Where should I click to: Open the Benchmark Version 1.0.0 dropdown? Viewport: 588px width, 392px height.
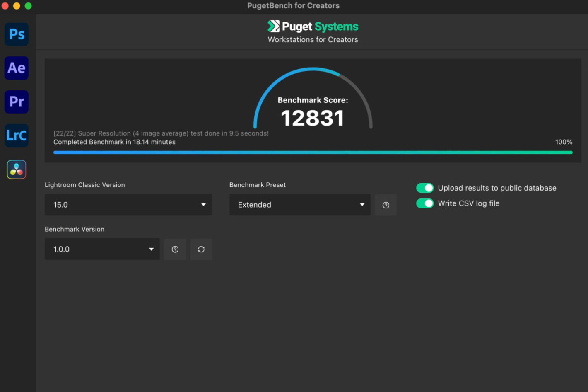102,249
